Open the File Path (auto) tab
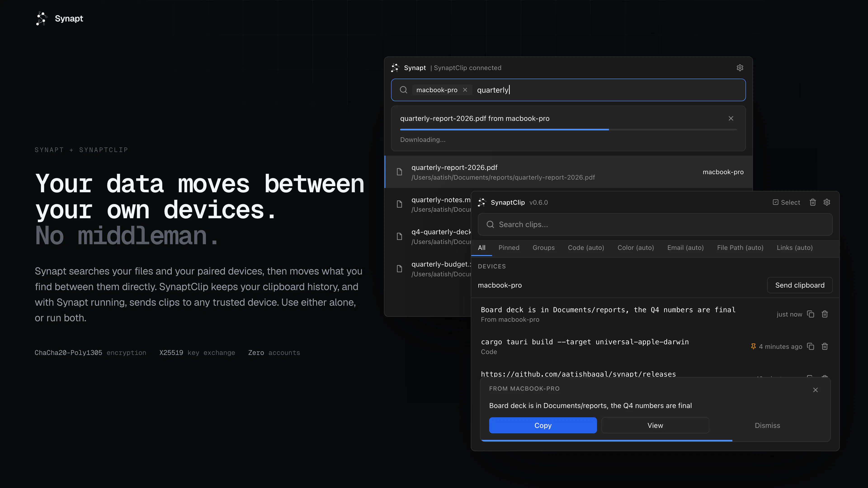This screenshot has width=868, height=488. pyautogui.click(x=740, y=248)
